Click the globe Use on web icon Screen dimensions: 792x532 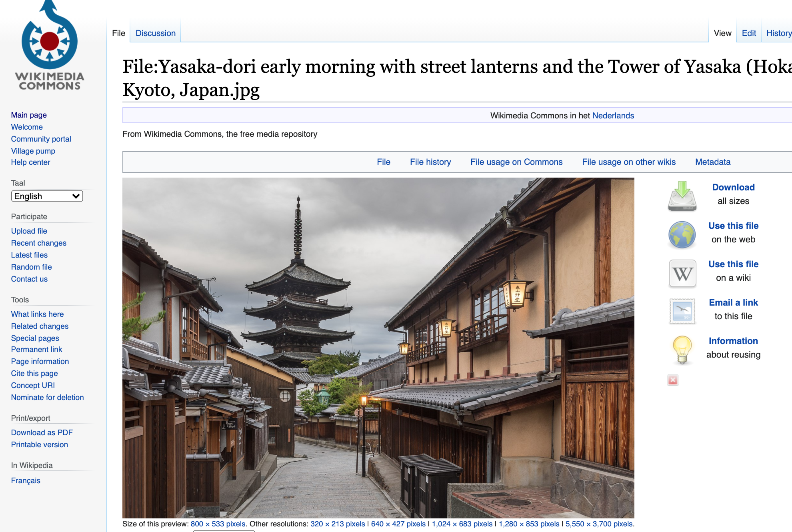[682, 234]
